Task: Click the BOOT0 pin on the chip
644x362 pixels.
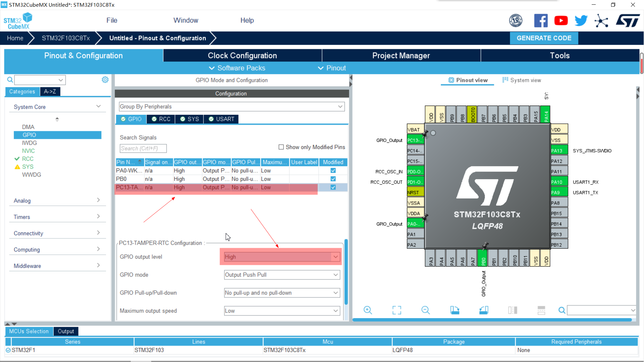Action: (473, 115)
